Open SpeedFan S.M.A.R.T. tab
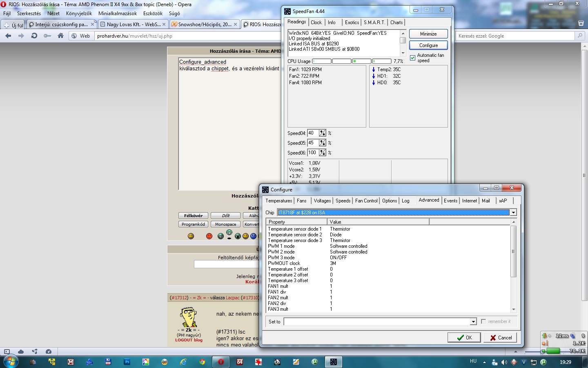This screenshot has height=368, width=588. 374,22
